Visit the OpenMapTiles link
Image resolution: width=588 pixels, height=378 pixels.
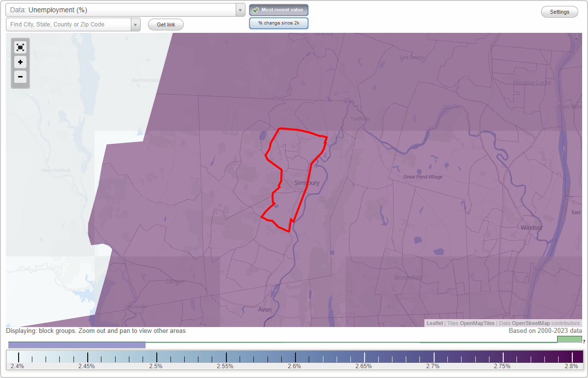pos(476,323)
